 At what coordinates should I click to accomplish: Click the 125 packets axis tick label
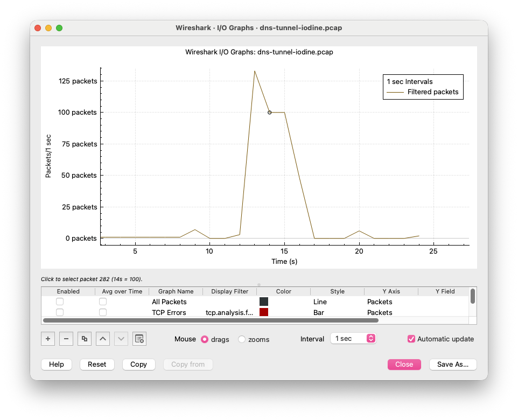[78, 81]
